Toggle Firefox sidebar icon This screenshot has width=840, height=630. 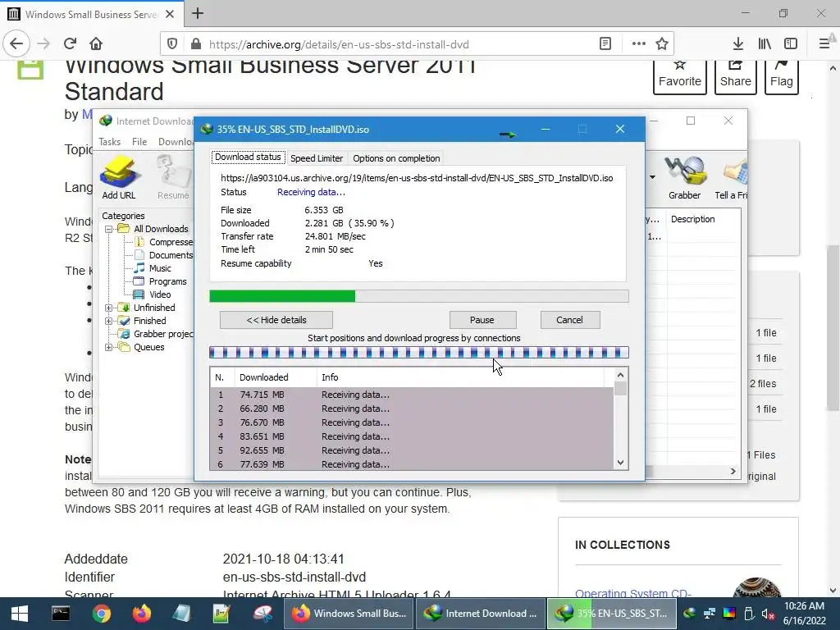click(x=791, y=44)
